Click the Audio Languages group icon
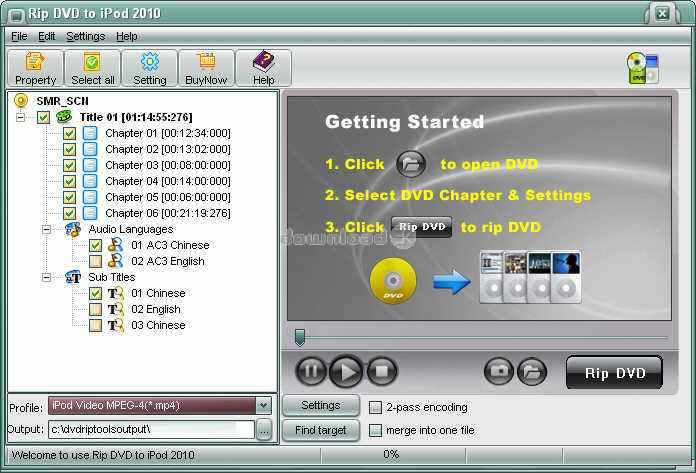This screenshot has width=696, height=473. (x=73, y=229)
